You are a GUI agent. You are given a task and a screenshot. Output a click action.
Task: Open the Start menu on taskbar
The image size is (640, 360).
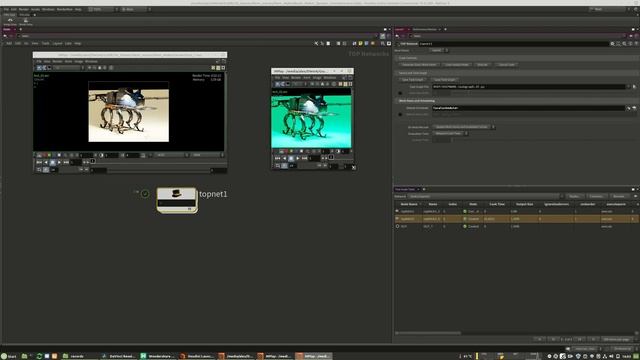[9, 356]
